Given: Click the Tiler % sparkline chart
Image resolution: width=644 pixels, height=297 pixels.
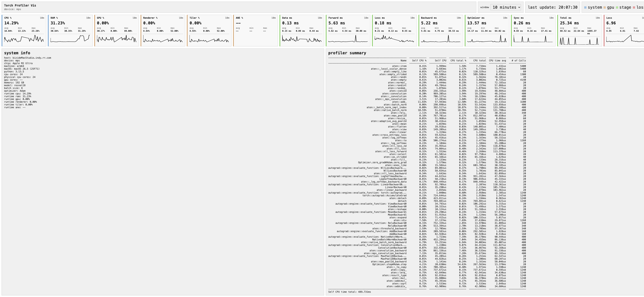Looking at the screenshot, I should (209, 39).
